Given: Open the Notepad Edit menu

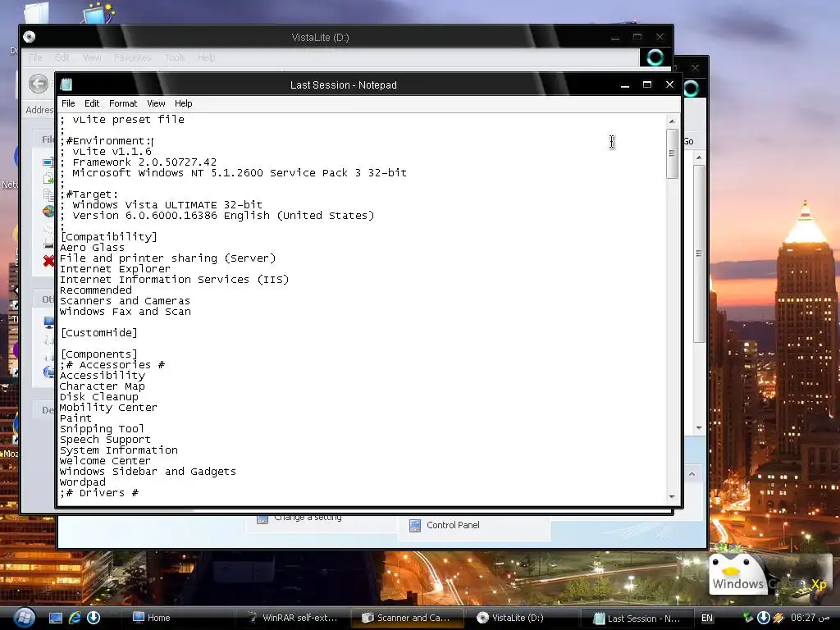Looking at the screenshot, I should pyautogui.click(x=92, y=103).
